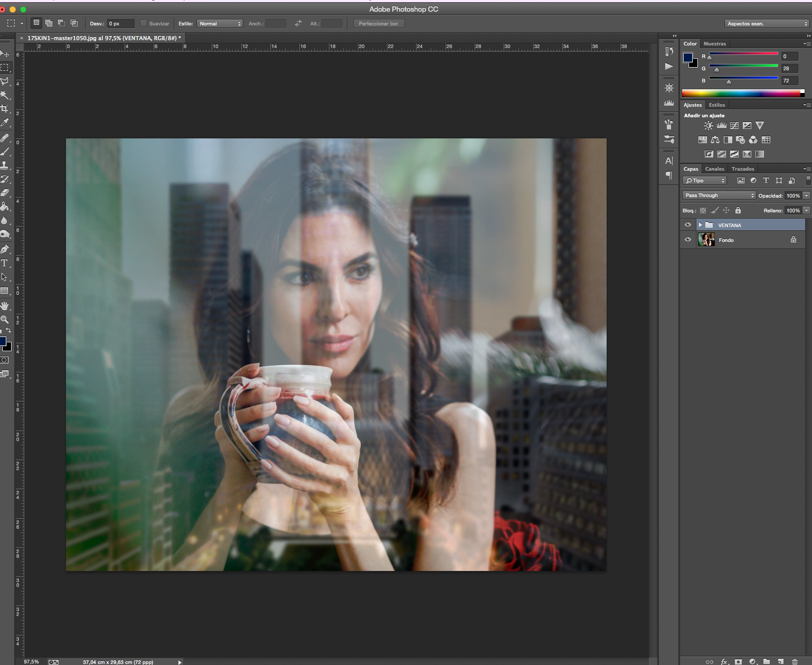Select the 17SKIN1-master1050.jpg document tab

pyautogui.click(x=104, y=38)
